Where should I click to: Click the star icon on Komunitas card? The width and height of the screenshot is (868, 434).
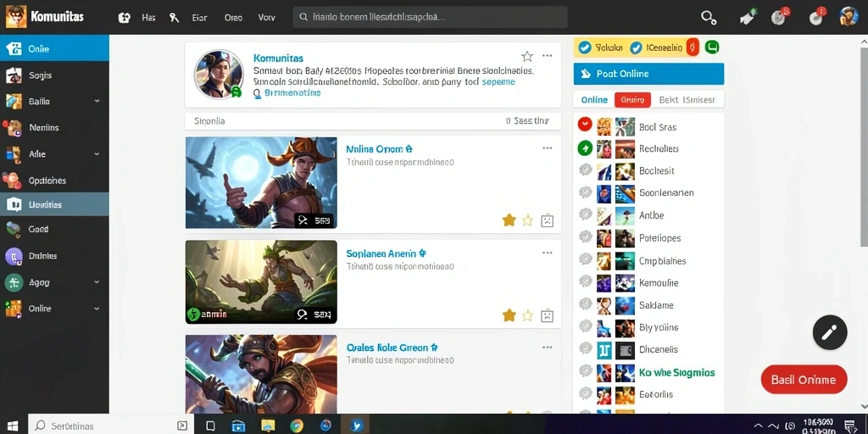pyautogui.click(x=527, y=56)
